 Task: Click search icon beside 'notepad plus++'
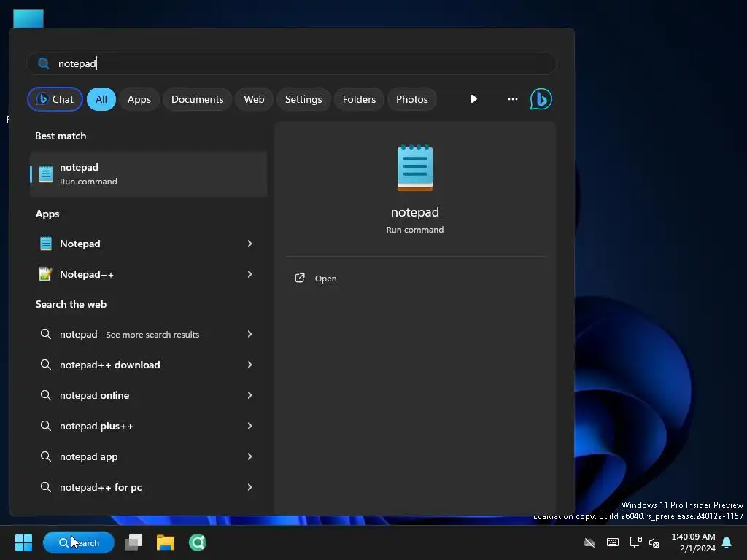[46, 426]
